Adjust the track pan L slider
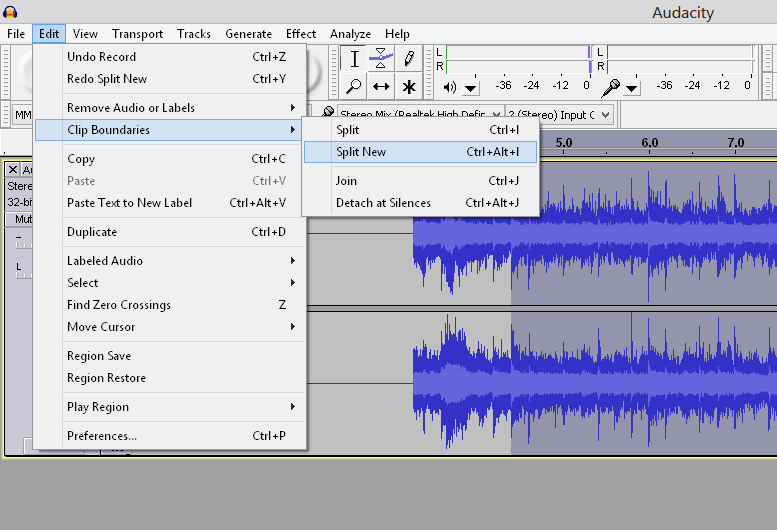 click(23, 270)
